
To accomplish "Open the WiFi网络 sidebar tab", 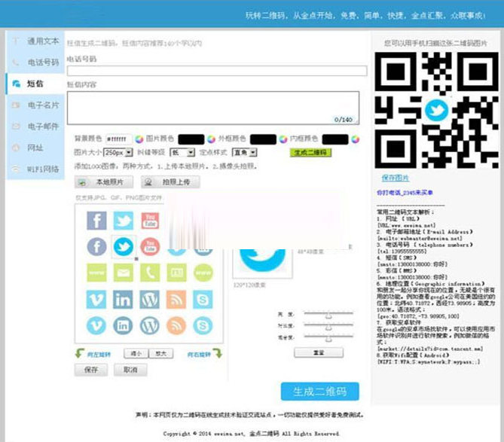I will (35, 169).
